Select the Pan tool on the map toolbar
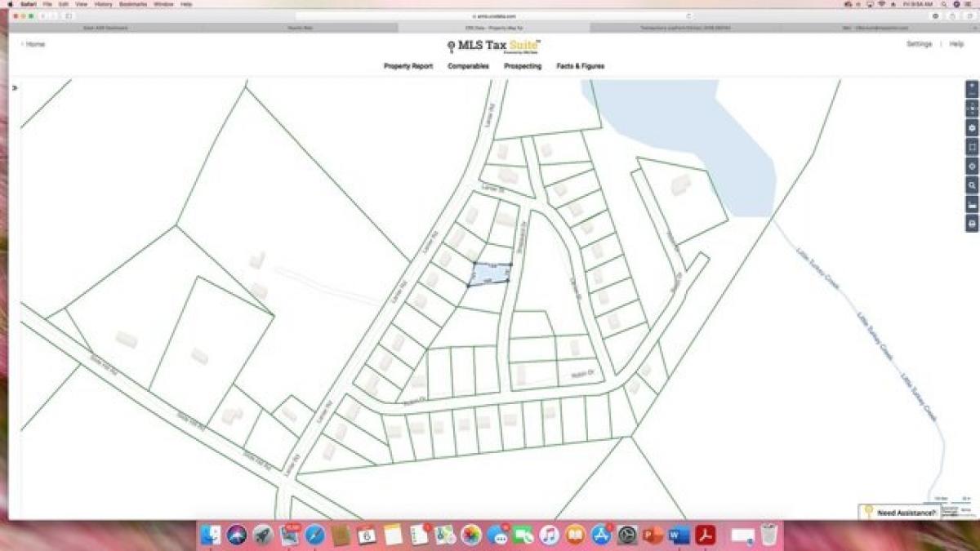Screen dimensions: 980x551 click(971, 107)
